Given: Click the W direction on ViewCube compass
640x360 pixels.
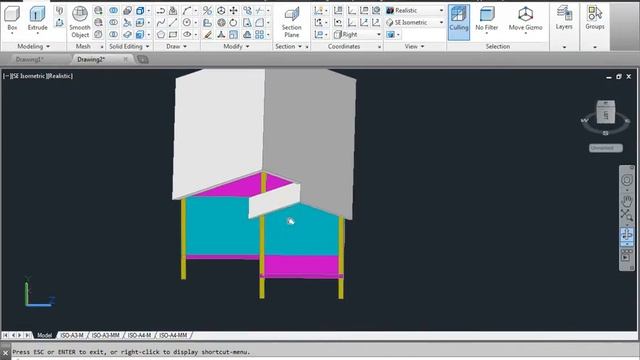Looking at the screenshot, I should (x=585, y=120).
